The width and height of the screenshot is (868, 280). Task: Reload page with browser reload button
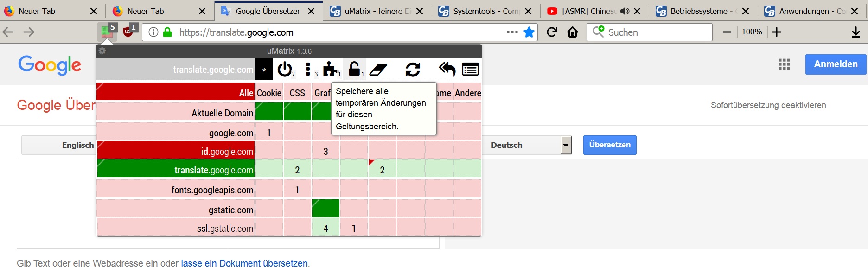click(x=552, y=32)
